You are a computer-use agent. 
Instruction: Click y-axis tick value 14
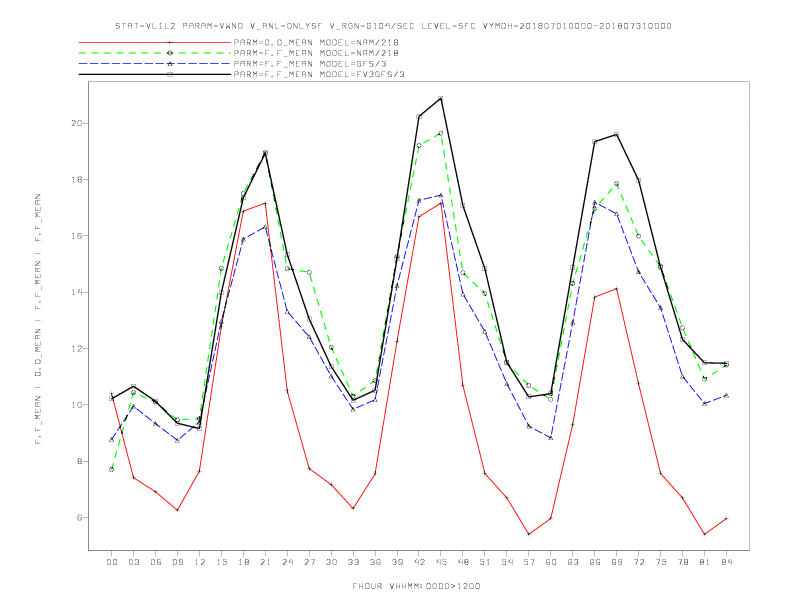[76, 292]
